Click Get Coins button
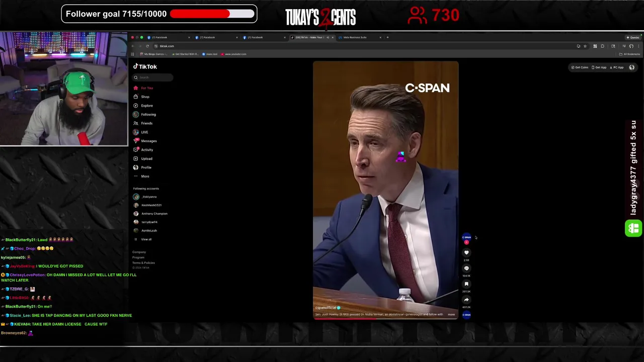 pyautogui.click(x=580, y=67)
